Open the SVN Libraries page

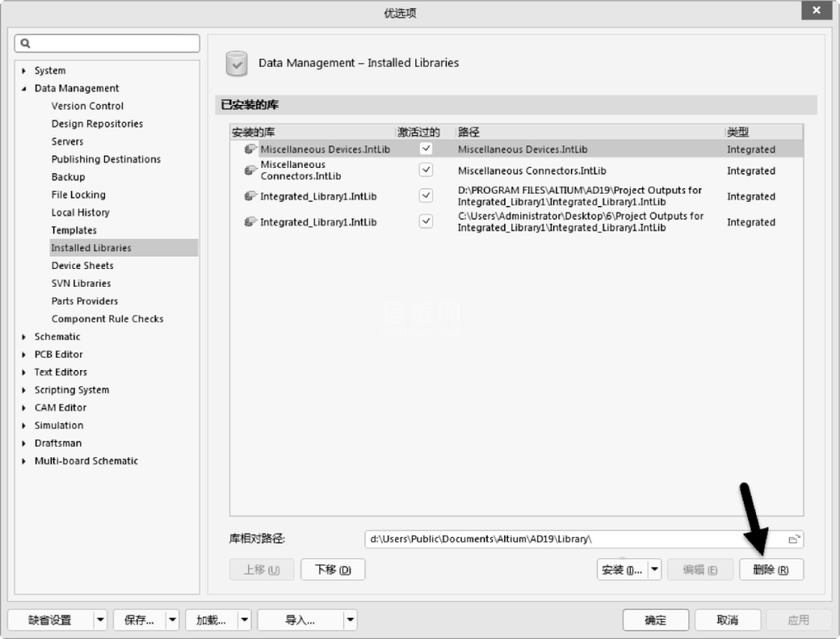tap(81, 284)
